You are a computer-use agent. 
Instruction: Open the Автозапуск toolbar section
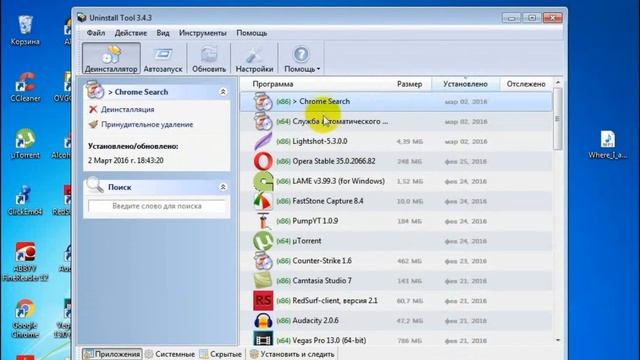[x=163, y=58]
